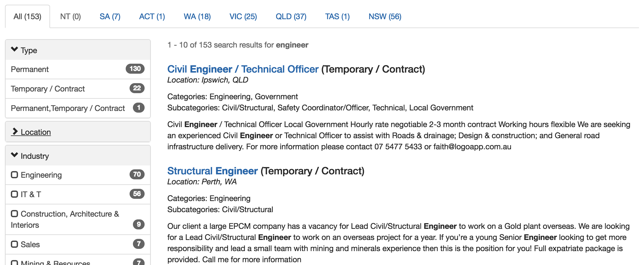Screen dimensions: 644x265
Task: Select Construction, Architecture & Interiors checkbox
Action: tap(14, 214)
